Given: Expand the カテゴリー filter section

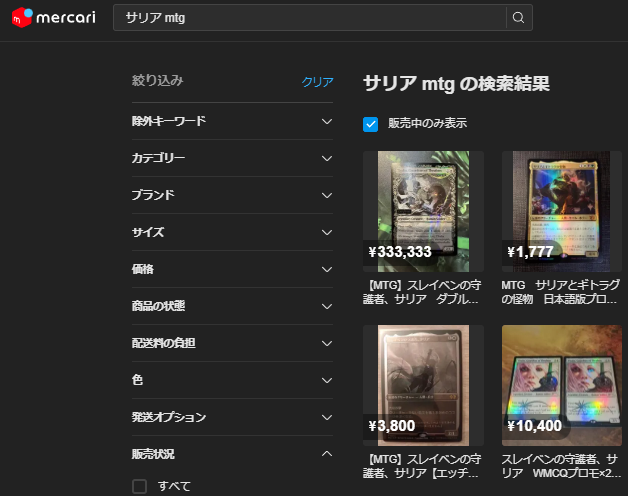Looking at the screenshot, I should pyautogui.click(x=232, y=158).
